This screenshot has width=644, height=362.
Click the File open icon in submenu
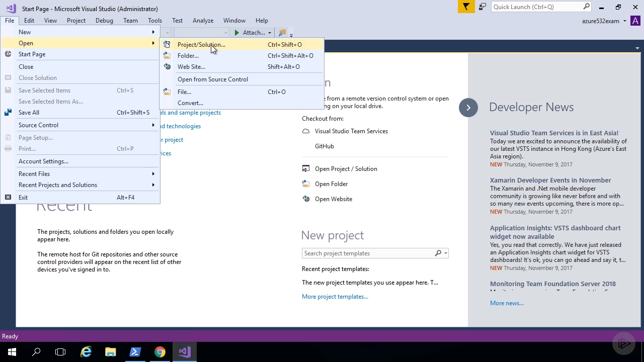point(167,92)
